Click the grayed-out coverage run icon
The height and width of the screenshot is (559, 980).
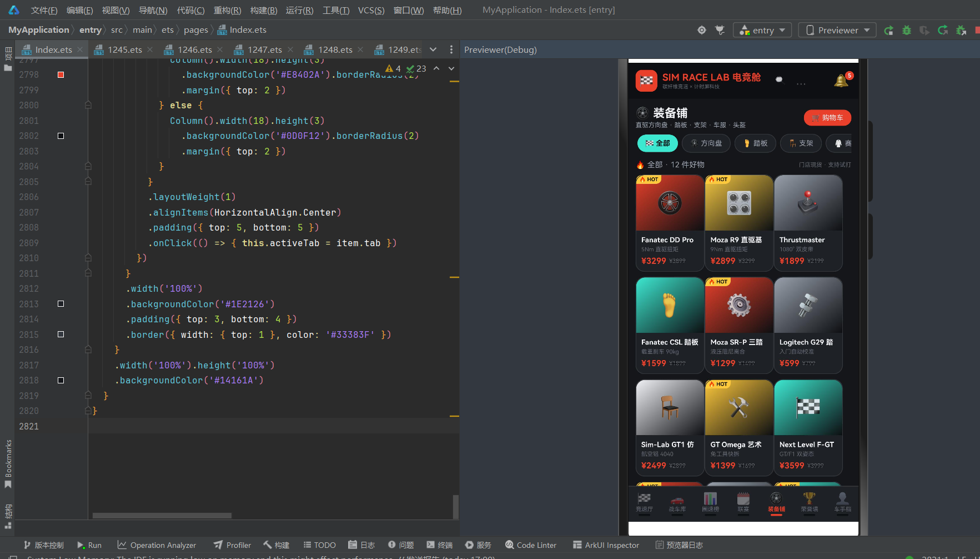pos(924,30)
